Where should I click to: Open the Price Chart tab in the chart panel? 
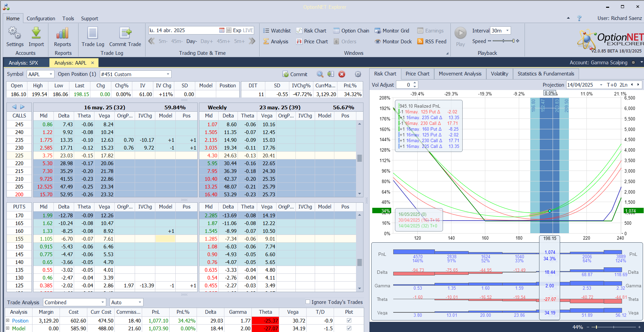pyautogui.click(x=417, y=74)
